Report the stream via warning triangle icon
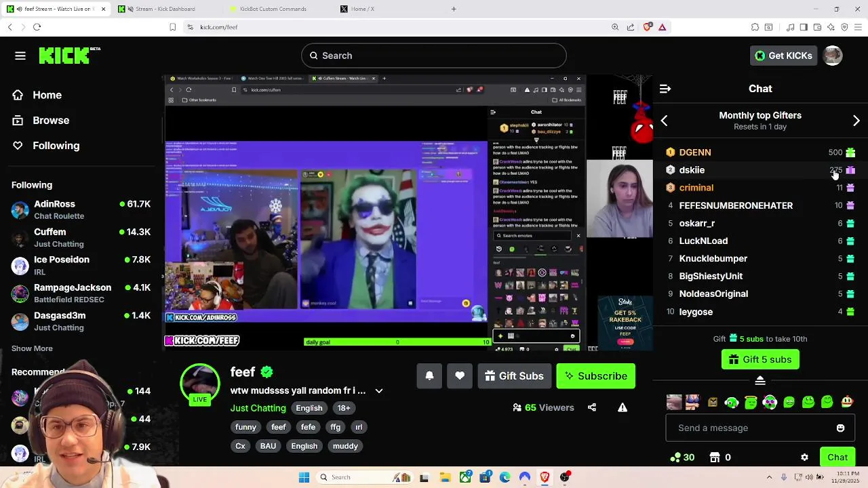This screenshot has width=868, height=488. tap(623, 407)
